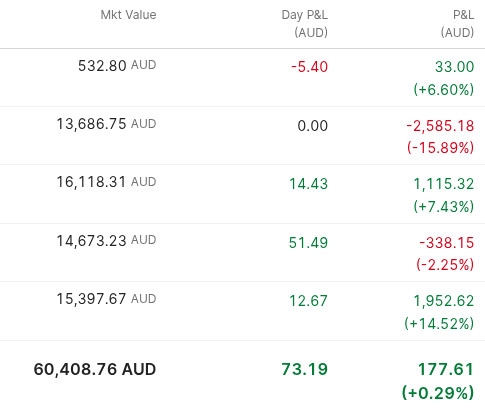Click the Mkt Value column header

point(128,15)
